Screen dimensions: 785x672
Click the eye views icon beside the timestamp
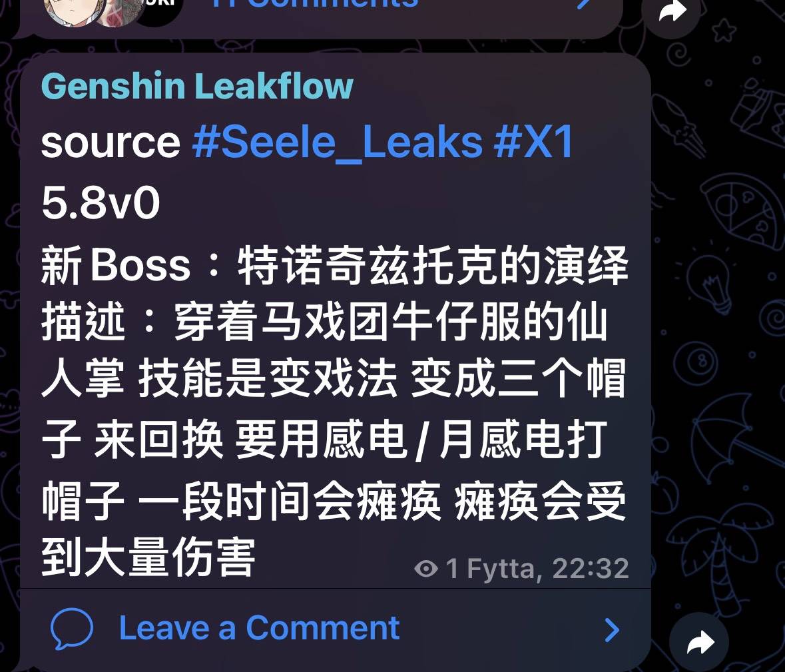point(426,569)
